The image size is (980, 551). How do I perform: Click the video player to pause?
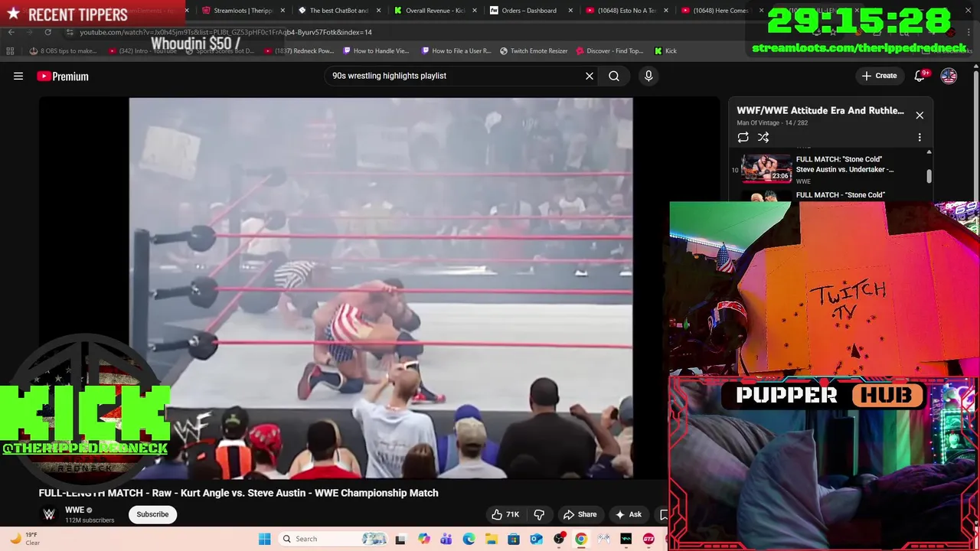[x=381, y=288]
